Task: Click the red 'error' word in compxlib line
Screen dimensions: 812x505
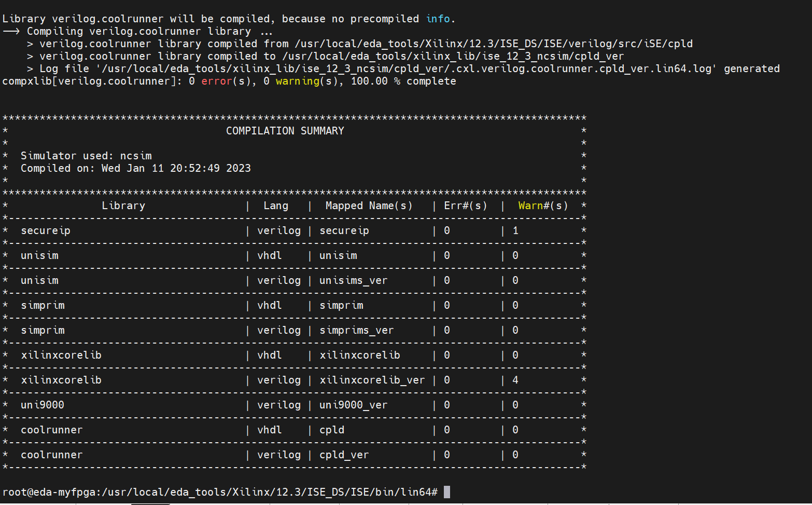Action: pyautogui.click(x=217, y=81)
